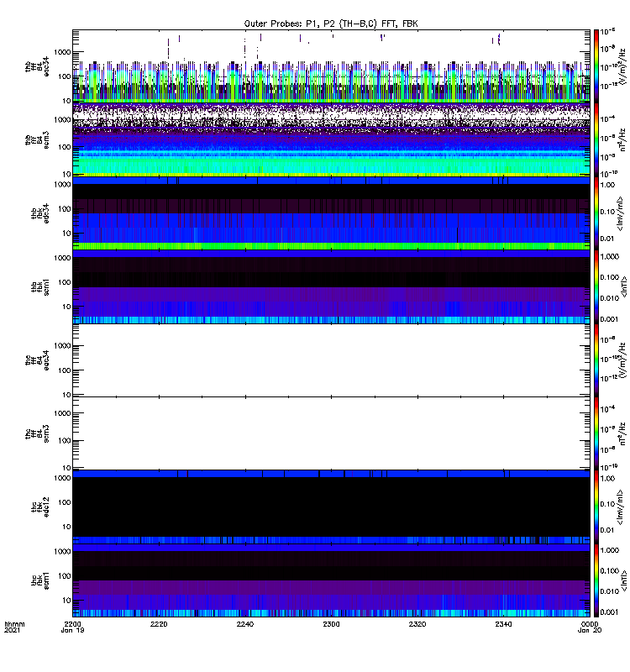Click the "0.010" label on thc fbk scm1 color bar
Screen dimensions: 630x672
(610, 591)
